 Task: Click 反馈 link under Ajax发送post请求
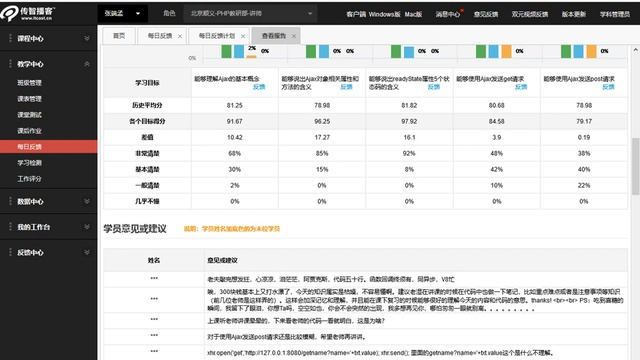(x=609, y=87)
